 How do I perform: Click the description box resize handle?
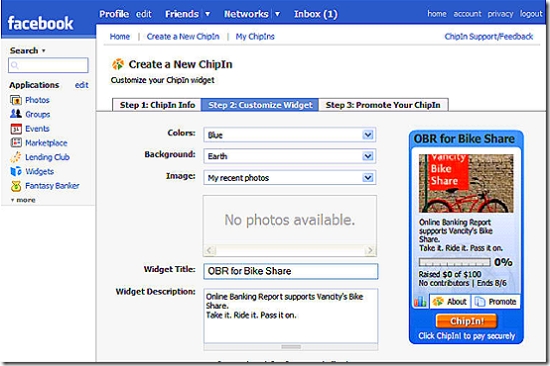[x=291, y=347]
